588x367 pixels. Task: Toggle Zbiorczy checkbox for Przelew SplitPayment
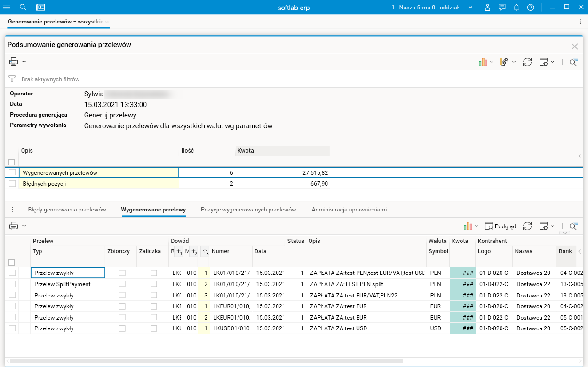pyautogui.click(x=122, y=284)
